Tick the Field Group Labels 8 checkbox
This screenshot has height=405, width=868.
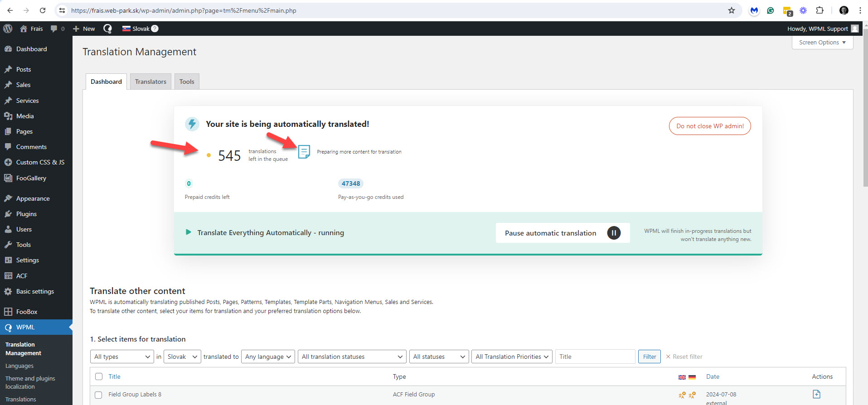coord(98,395)
